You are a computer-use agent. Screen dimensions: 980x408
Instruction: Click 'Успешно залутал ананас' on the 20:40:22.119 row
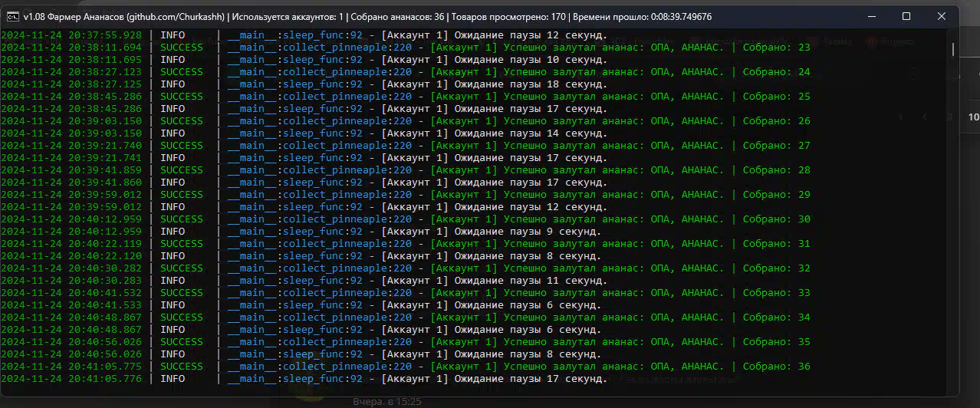(571, 244)
